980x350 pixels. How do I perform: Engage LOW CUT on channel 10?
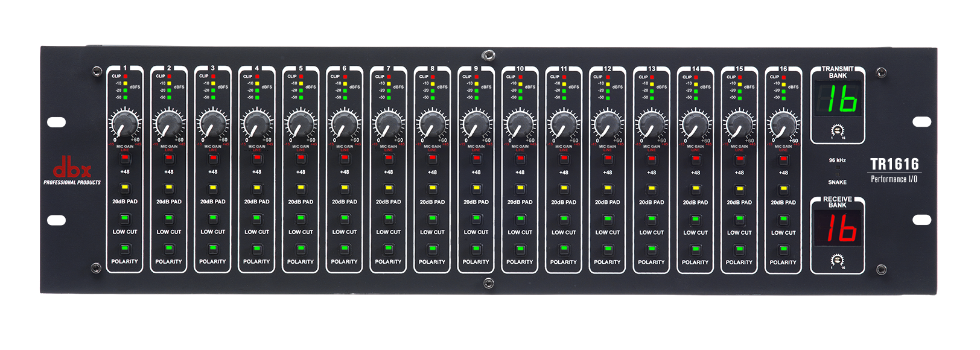(520, 219)
